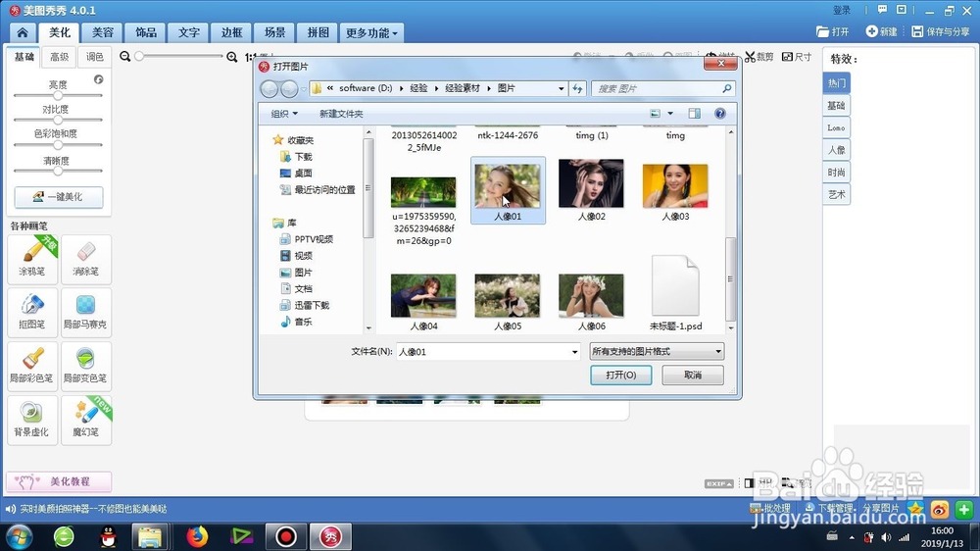Select 桌面 in the navigation tree

point(296,174)
